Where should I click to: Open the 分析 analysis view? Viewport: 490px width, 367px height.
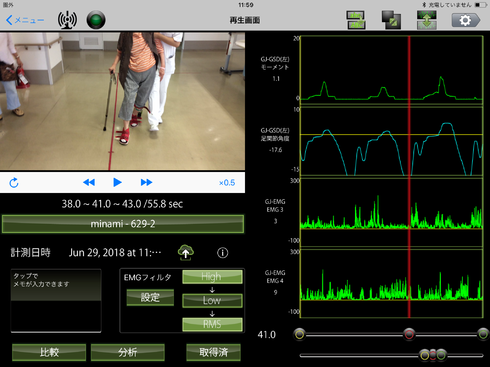click(128, 352)
